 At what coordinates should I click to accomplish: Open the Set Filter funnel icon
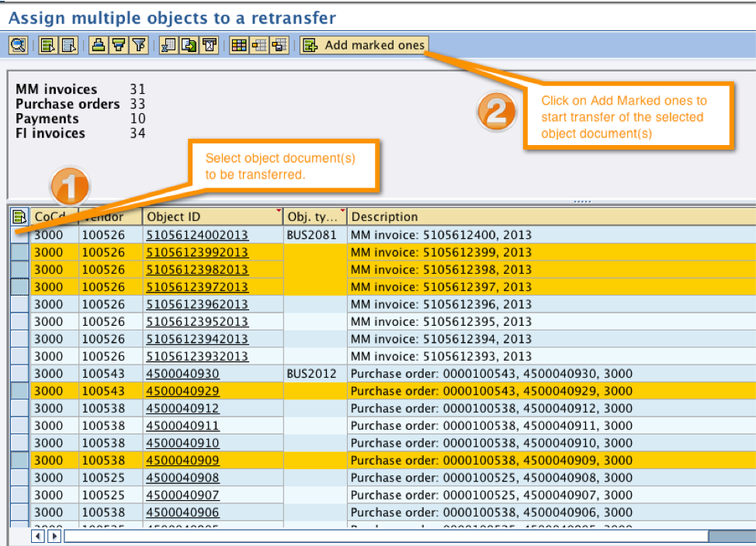pyautogui.click(x=138, y=46)
